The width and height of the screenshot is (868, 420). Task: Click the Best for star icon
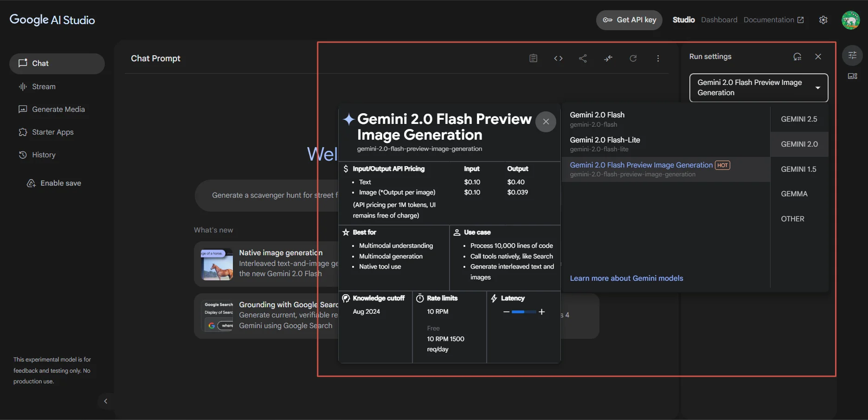(x=346, y=233)
